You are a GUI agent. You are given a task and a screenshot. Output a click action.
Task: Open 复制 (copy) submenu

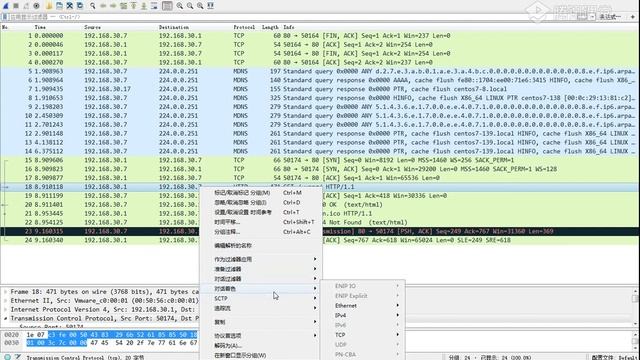click(x=260, y=322)
